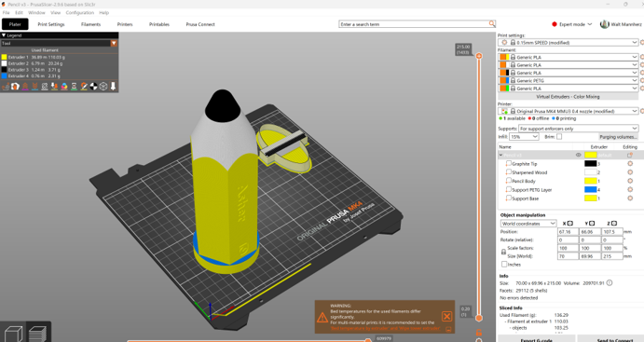644x342 pixels.
Task: Toggle Pause prints hourglass icon
Action: 74,87
